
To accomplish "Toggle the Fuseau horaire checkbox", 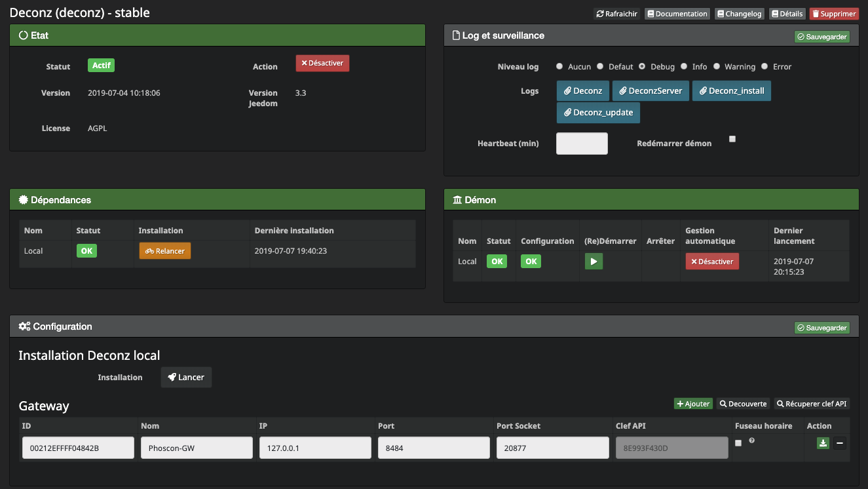I will 738,443.
